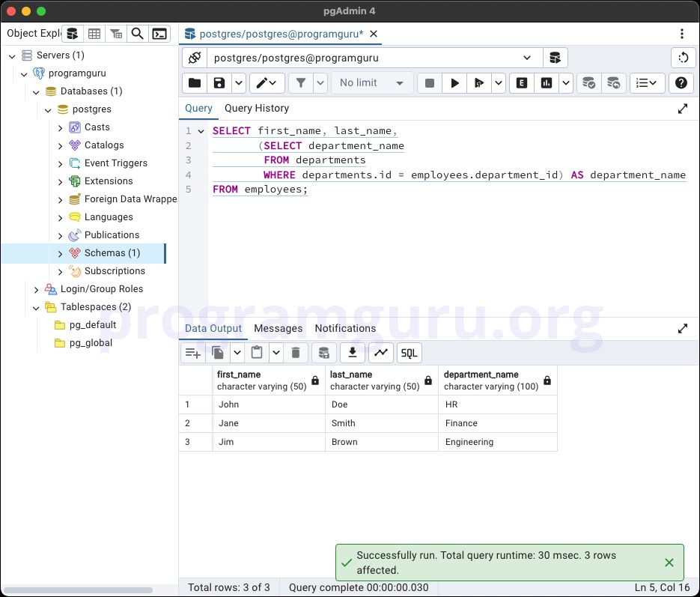Dismiss the Successfully run notification
Image resolution: width=700 pixels, height=597 pixels.
click(x=669, y=563)
